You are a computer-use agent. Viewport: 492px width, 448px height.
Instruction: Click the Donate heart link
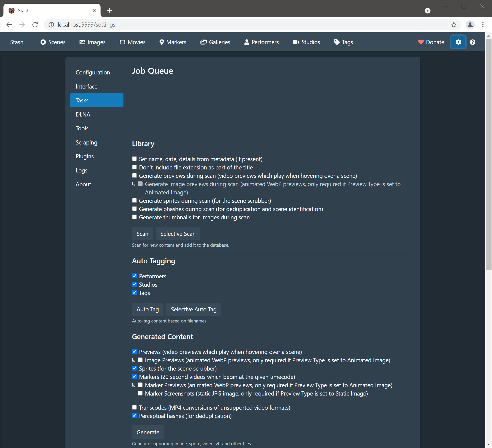431,42
